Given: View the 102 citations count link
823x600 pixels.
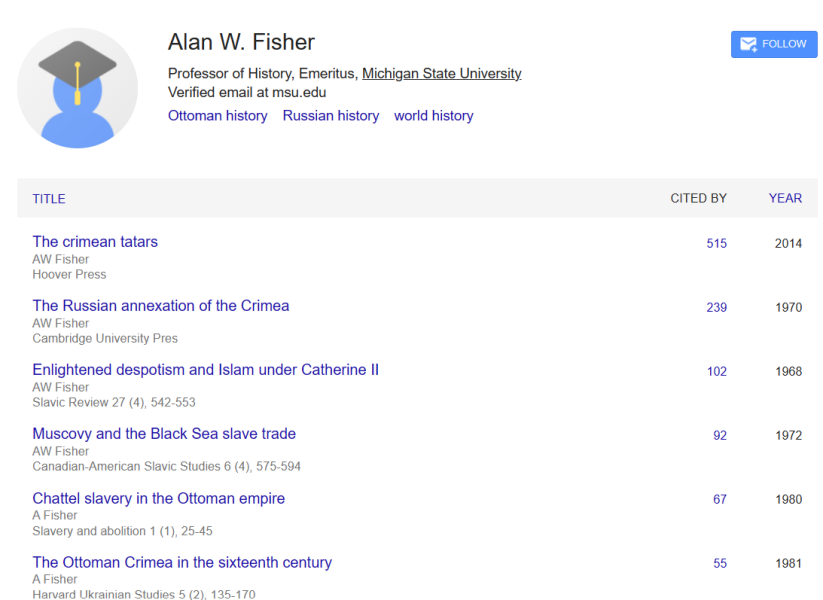Looking at the screenshot, I should pyautogui.click(x=716, y=372).
